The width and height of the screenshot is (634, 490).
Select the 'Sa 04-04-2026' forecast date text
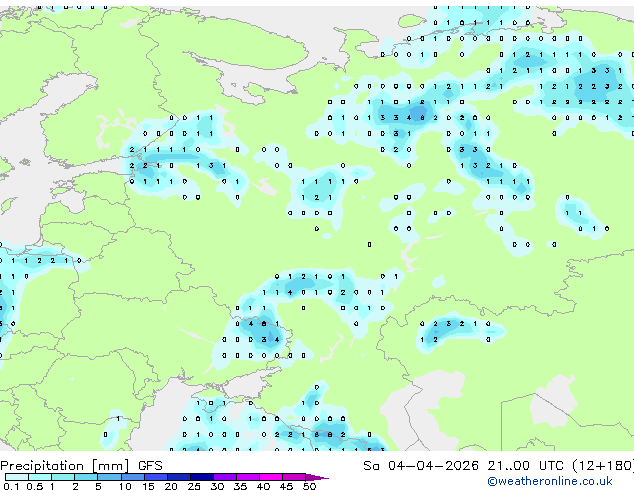tap(421, 466)
